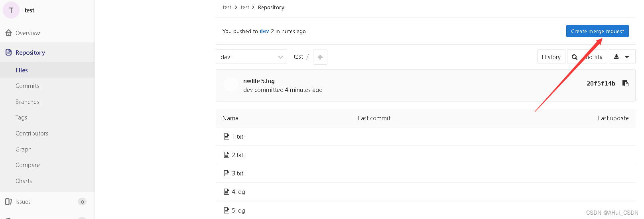Screen dimensions: 644x219
Task: Click the download archive icon
Action: point(616,57)
